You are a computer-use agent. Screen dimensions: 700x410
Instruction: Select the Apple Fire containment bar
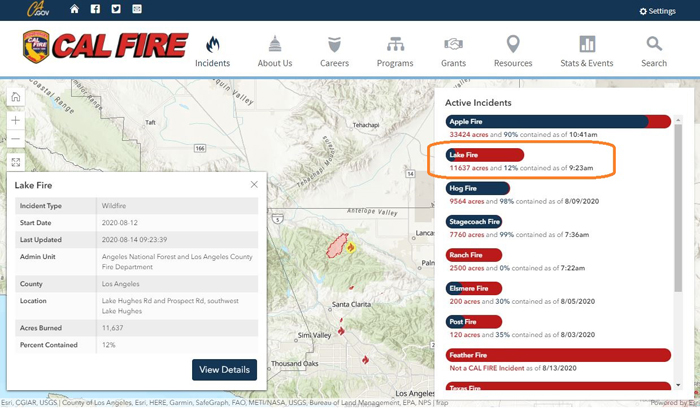point(558,121)
